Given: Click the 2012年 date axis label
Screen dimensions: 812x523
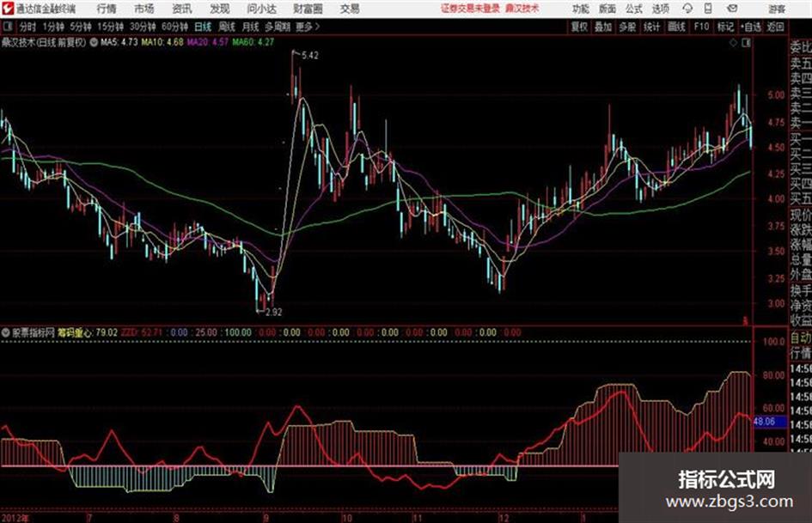Looking at the screenshot, I should [x=15, y=518].
